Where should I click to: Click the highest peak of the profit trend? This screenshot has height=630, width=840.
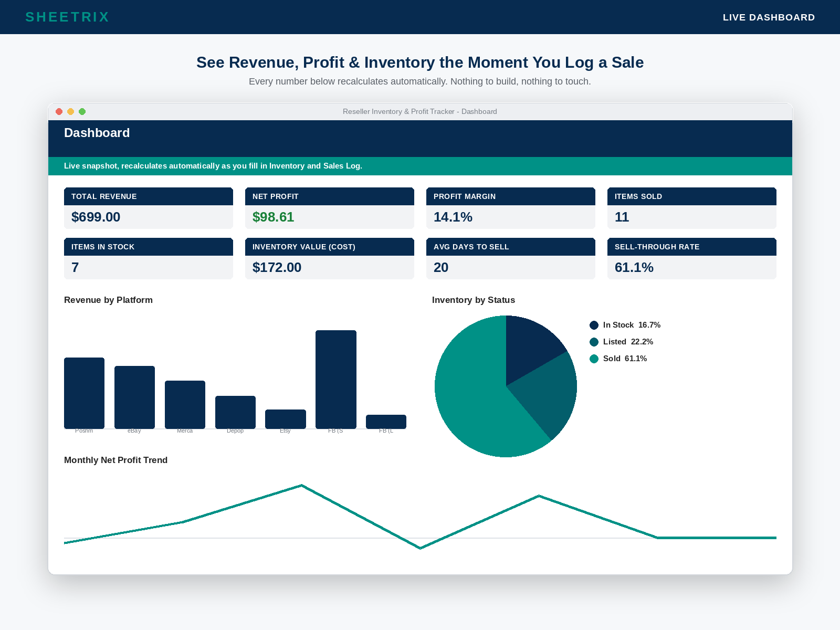coord(301,485)
